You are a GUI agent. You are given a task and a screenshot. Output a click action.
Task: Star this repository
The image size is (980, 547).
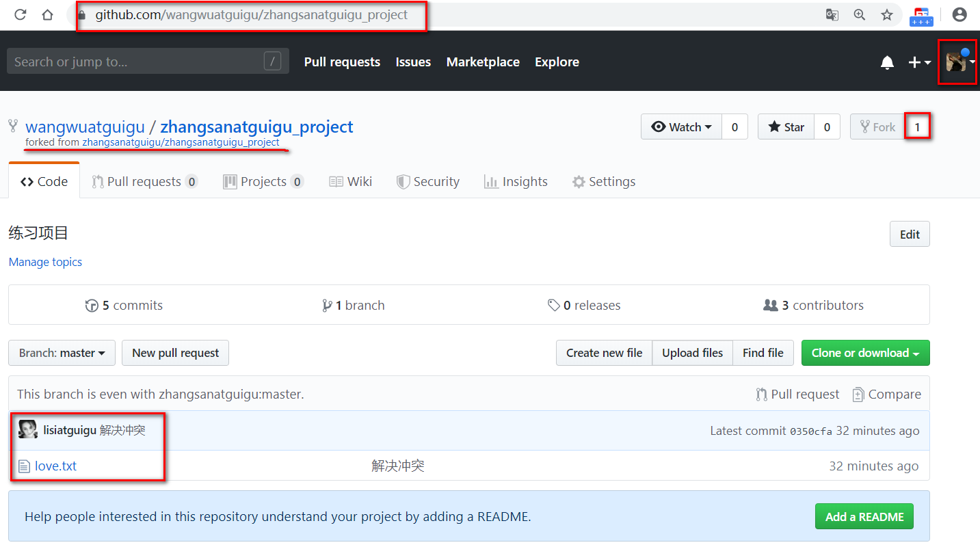[786, 126]
